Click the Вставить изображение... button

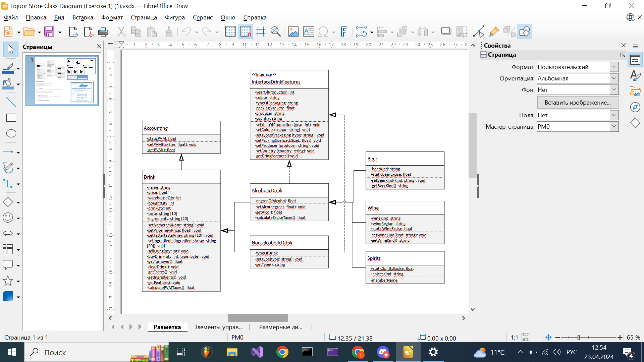pyautogui.click(x=578, y=103)
